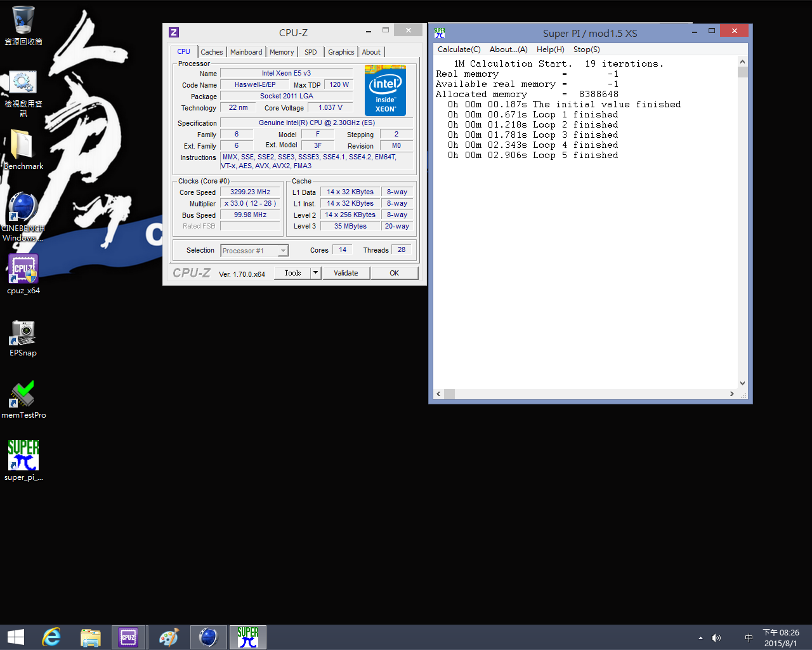
Task: Click the Intel Xeon logo in CPU-Z
Action: coord(385,90)
